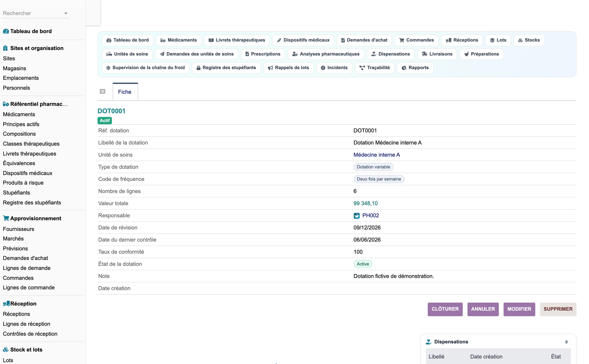The width and height of the screenshot is (589, 364).
Task: Open Livrets thérapeutiques toolbar shortcut
Action: pyautogui.click(x=237, y=40)
